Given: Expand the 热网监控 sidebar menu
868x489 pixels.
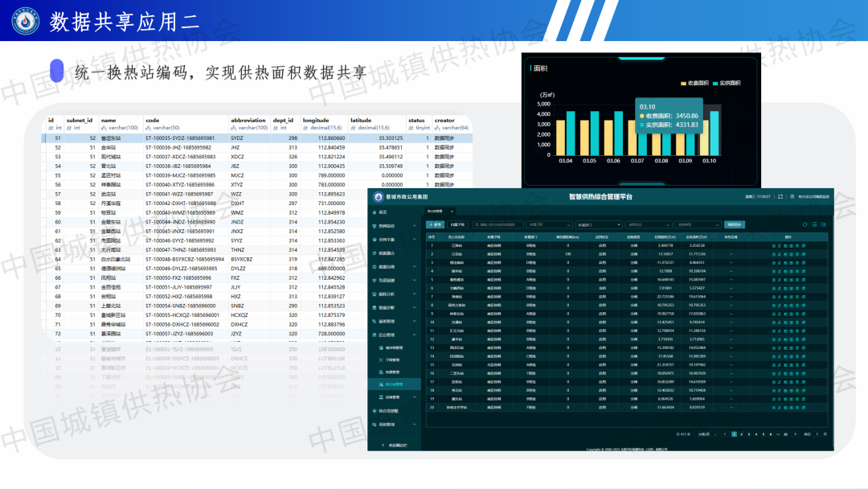Looking at the screenshot, I should click(x=392, y=226).
